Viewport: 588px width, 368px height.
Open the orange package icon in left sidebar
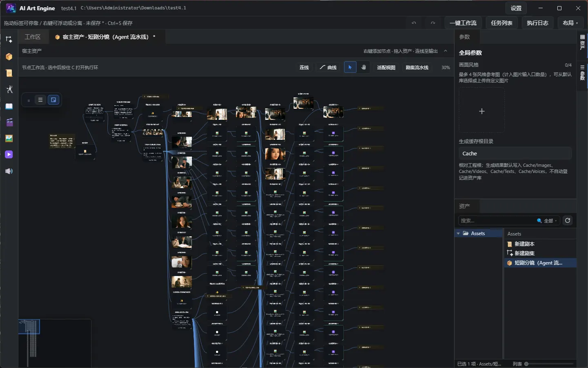tap(9, 56)
